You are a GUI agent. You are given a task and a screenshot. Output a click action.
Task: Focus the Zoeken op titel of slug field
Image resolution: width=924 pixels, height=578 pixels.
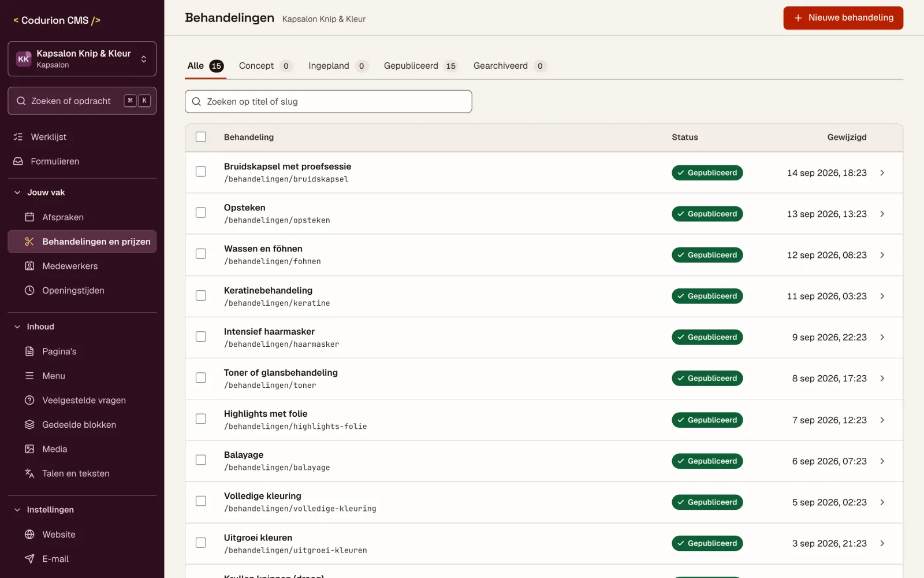click(x=329, y=102)
